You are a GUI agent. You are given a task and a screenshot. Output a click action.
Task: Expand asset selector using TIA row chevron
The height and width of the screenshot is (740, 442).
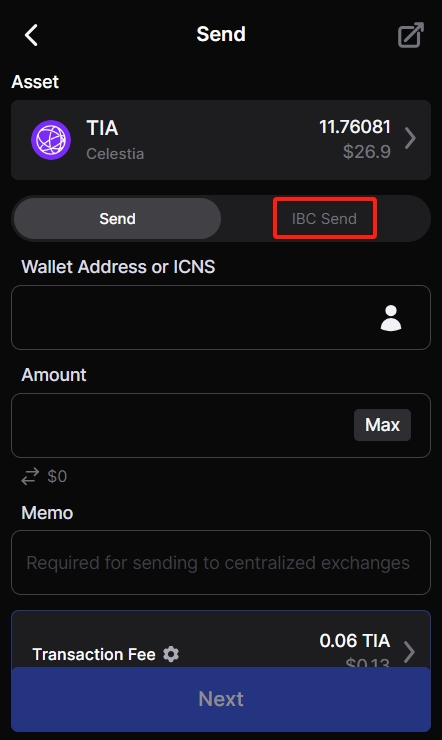[410, 139]
